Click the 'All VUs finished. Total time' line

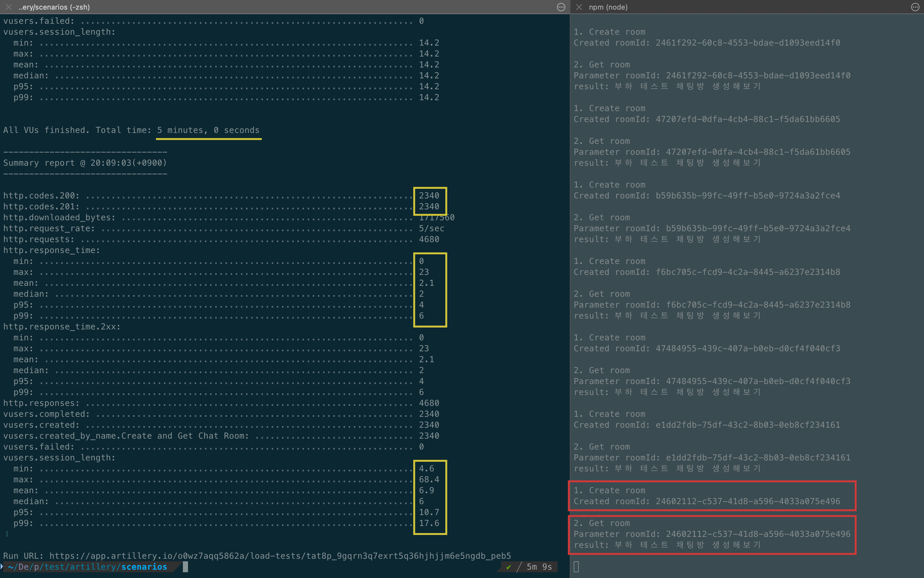pyautogui.click(x=131, y=130)
